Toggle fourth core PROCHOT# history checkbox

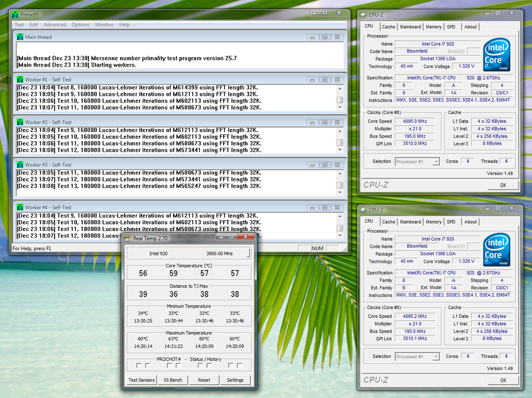tap(240, 365)
